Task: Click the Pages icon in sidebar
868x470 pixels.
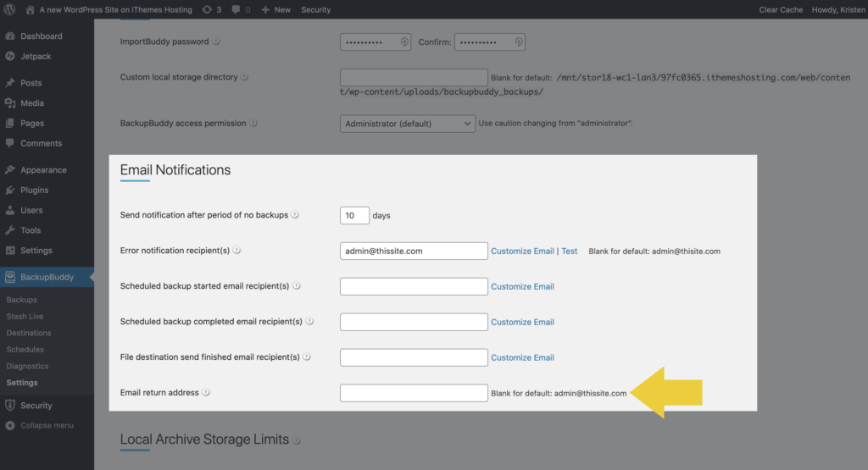Action: 10,123
